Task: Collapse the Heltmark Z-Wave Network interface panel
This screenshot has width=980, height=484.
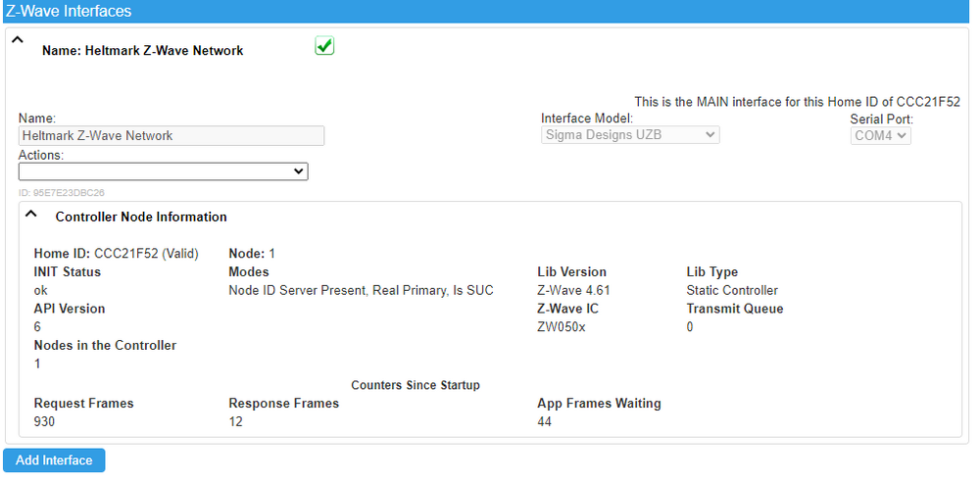Action: [16, 41]
